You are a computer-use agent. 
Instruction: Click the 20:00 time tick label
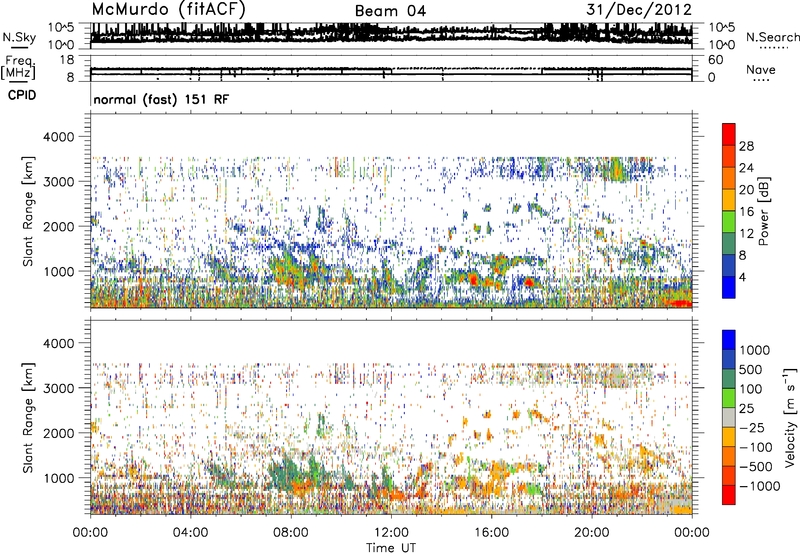[592, 533]
